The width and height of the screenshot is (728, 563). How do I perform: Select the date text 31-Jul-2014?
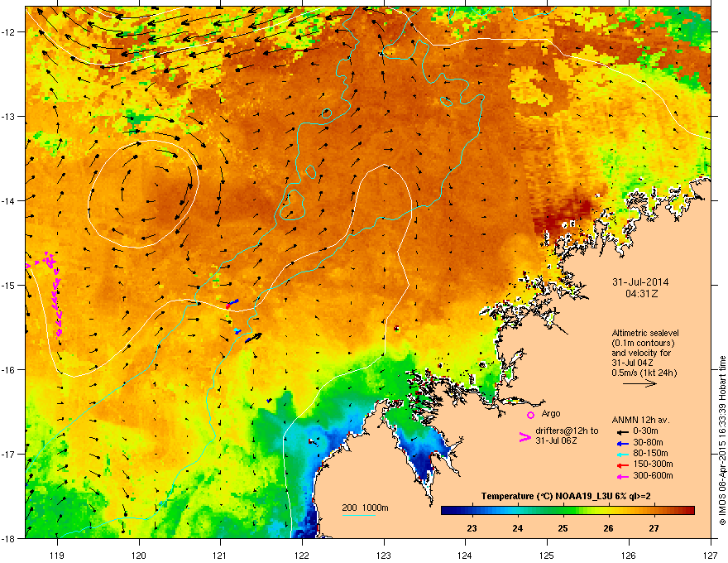pyautogui.click(x=640, y=282)
